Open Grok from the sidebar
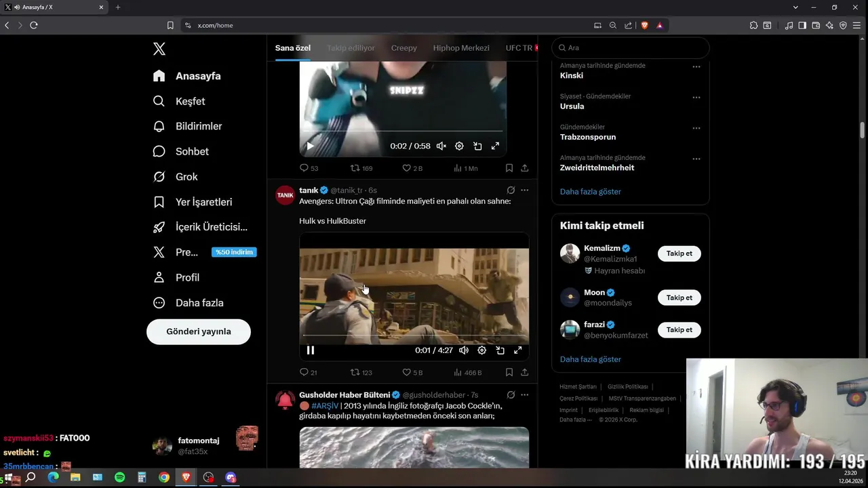Screen dimensions: 868x488 tap(175, 177)
